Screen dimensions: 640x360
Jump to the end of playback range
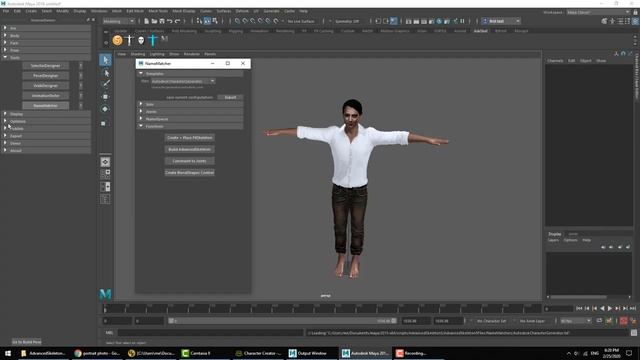(633, 309)
